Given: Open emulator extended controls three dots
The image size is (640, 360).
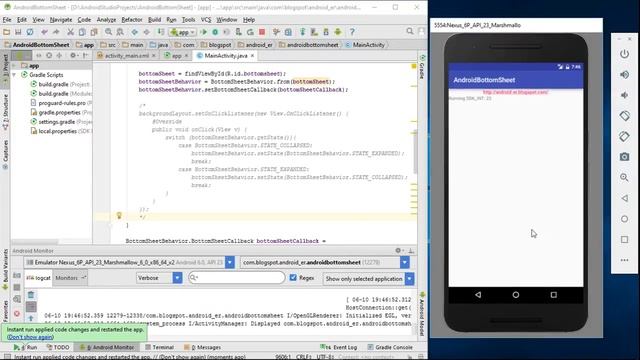Looking at the screenshot, I should [x=624, y=260].
